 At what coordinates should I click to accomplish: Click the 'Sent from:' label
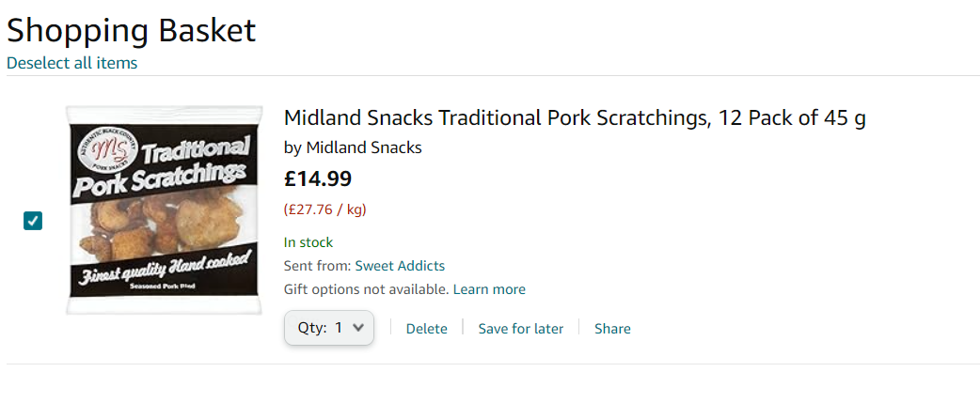317,266
